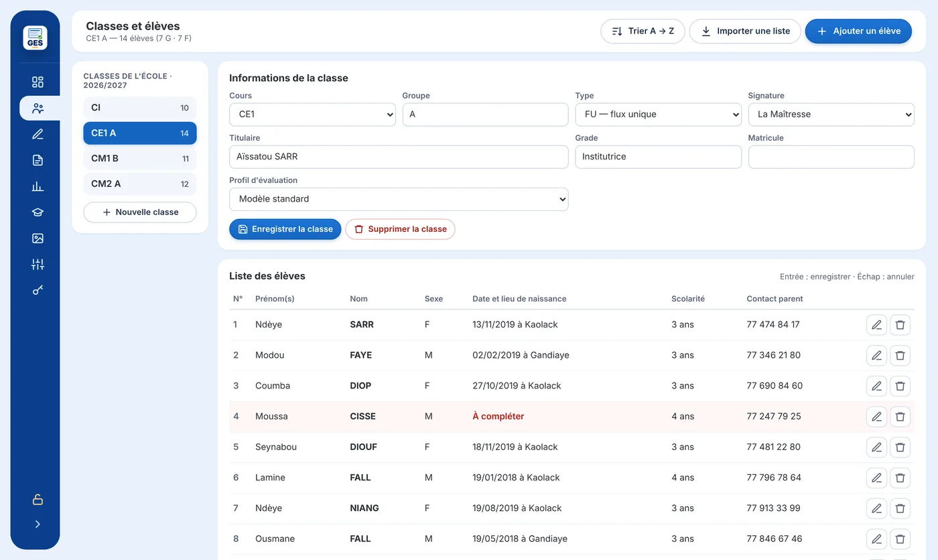Delete student Modou FAYE with trash icon
938x560 pixels.
(x=900, y=356)
